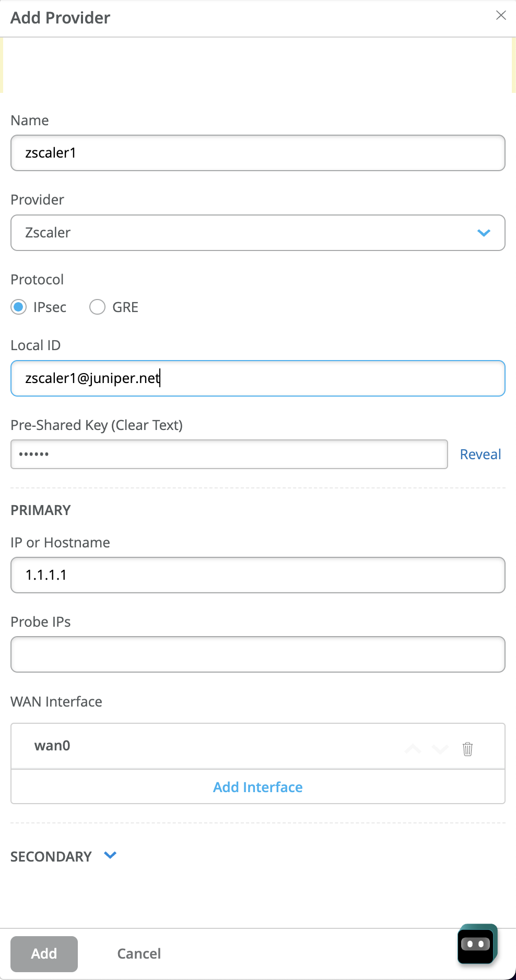
Task: Expand the SECONDARY section chevron
Action: [x=110, y=855]
